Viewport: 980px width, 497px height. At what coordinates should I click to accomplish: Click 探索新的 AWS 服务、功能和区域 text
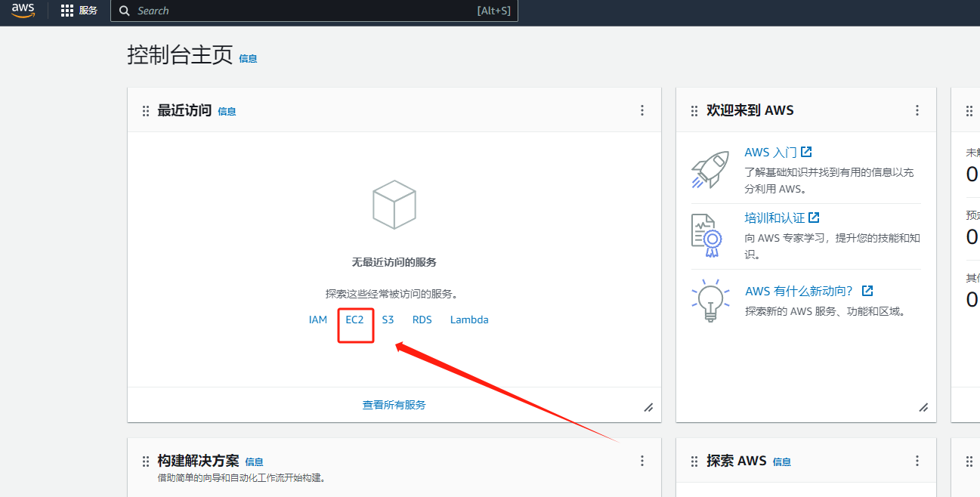(825, 311)
